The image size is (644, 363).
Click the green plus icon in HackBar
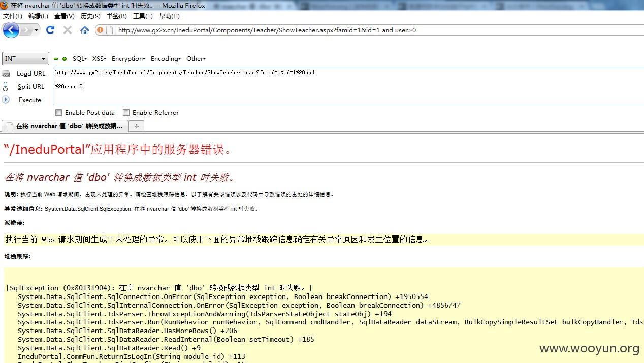(65, 59)
